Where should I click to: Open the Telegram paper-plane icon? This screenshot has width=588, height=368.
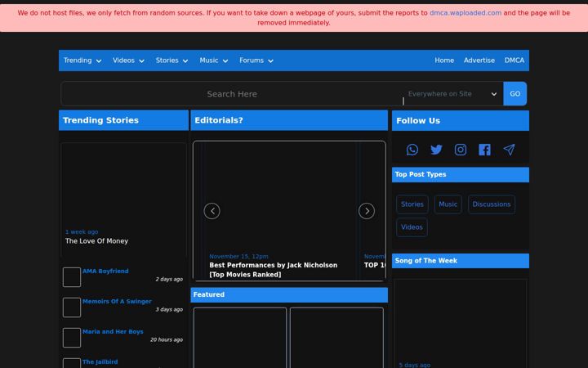coord(509,150)
